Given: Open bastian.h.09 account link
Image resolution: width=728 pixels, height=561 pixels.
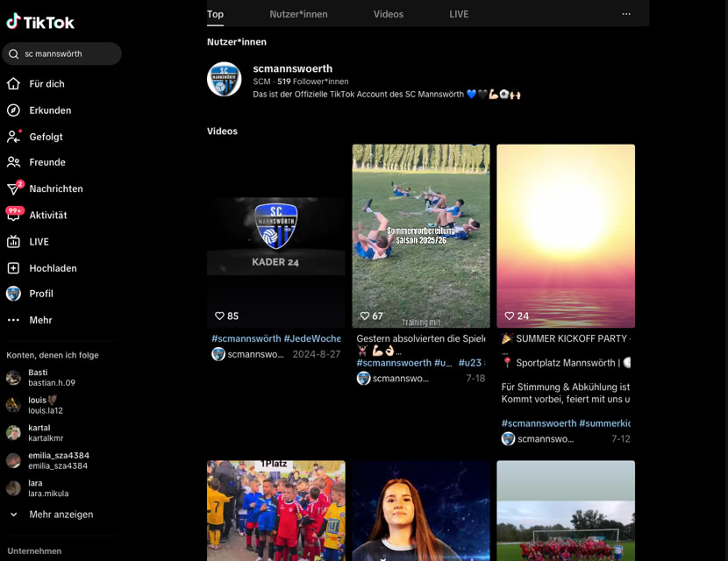Looking at the screenshot, I should point(52,383).
